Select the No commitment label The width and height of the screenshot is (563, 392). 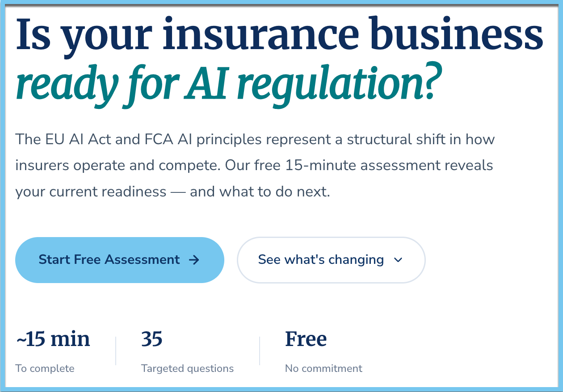(324, 368)
